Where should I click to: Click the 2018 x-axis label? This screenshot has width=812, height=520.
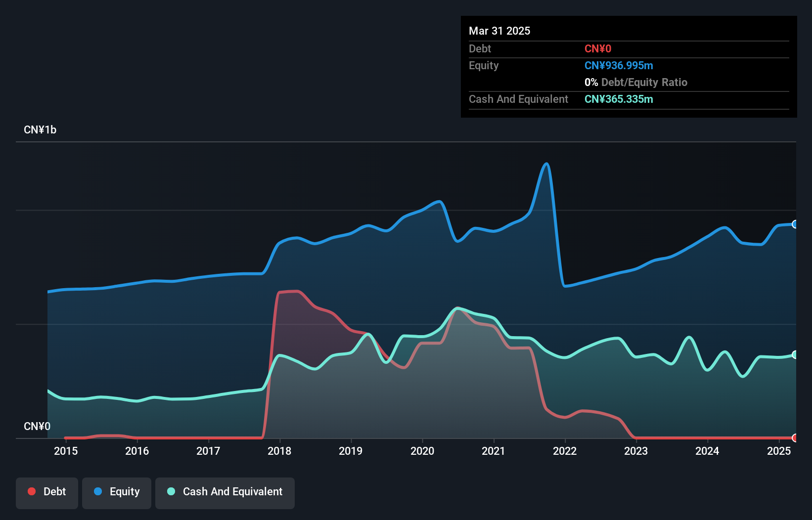point(279,451)
